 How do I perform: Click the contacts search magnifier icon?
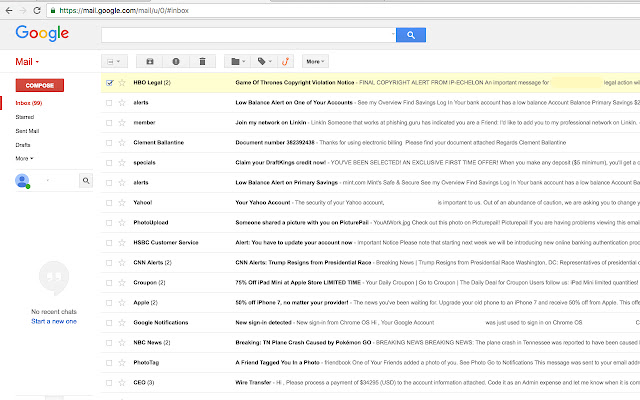tap(86, 180)
